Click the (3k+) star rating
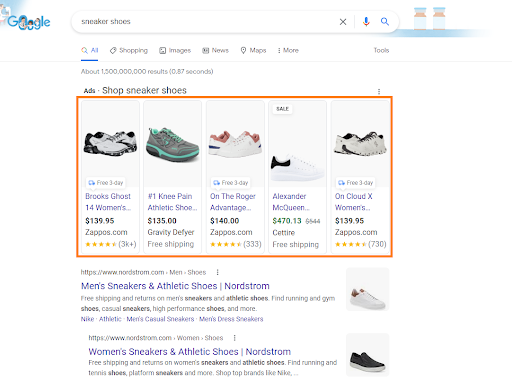The height and width of the screenshot is (388, 512). (x=111, y=244)
